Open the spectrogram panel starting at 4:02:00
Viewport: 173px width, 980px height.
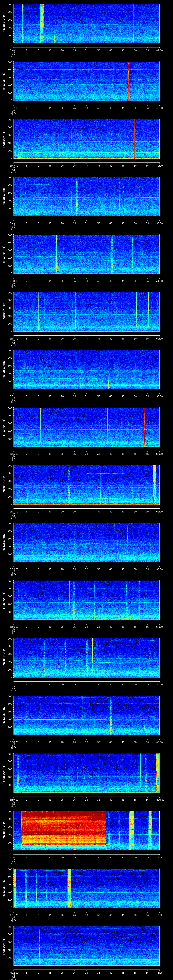click(86, 946)
